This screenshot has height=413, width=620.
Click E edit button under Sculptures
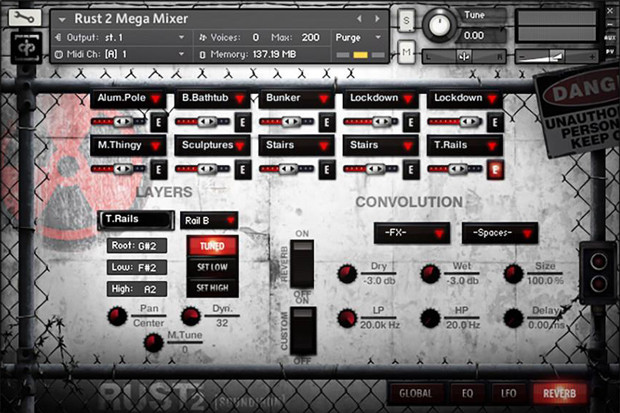tap(243, 170)
